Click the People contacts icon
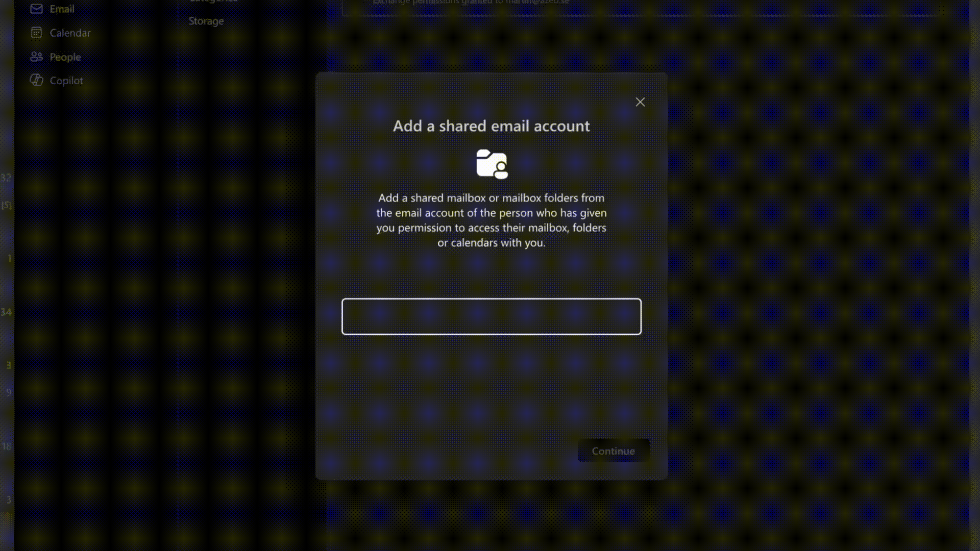This screenshot has height=551, width=980. pos(36,57)
